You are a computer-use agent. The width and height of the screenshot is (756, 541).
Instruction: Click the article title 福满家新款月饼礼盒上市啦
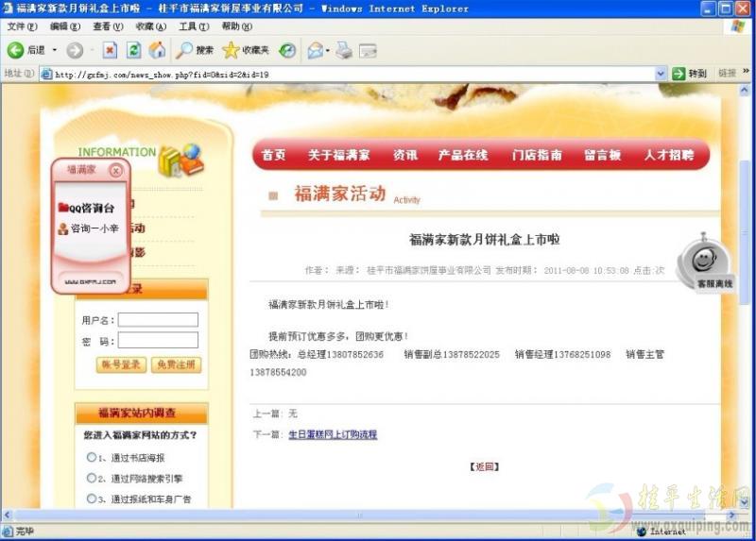coord(484,240)
